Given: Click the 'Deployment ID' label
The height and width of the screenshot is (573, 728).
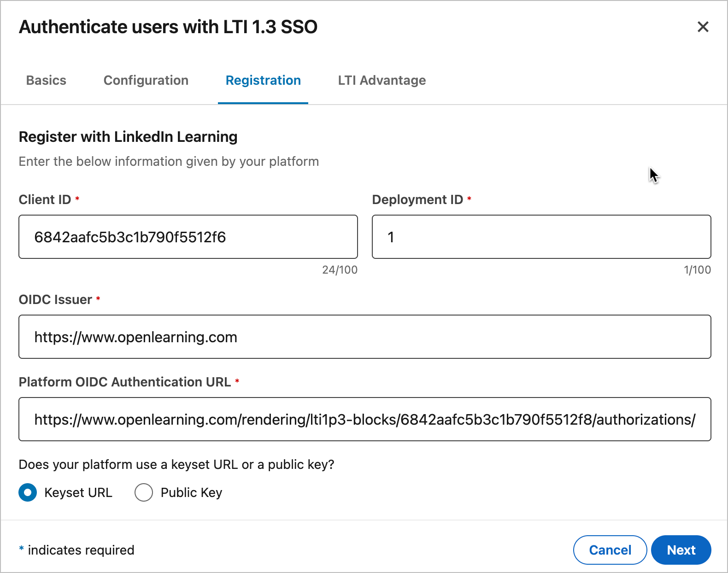Looking at the screenshot, I should [x=417, y=199].
